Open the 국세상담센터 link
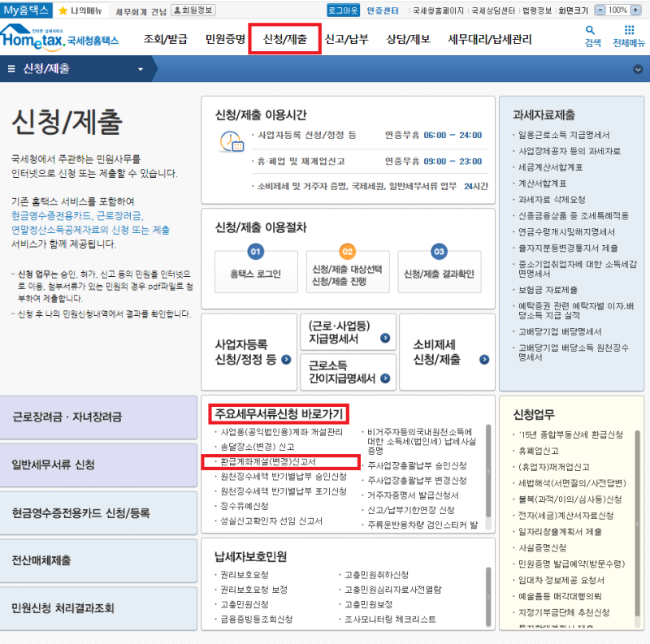This screenshot has height=644, width=650. point(493,11)
